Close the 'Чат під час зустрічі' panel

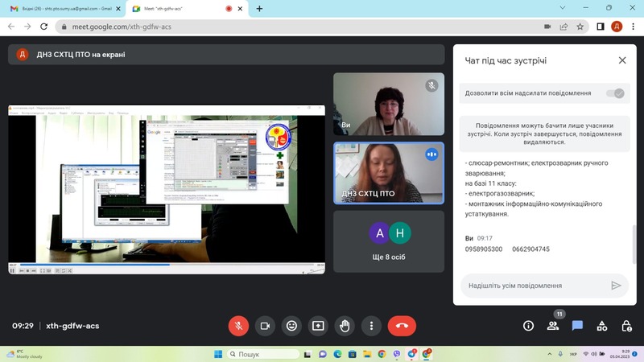pos(622,60)
